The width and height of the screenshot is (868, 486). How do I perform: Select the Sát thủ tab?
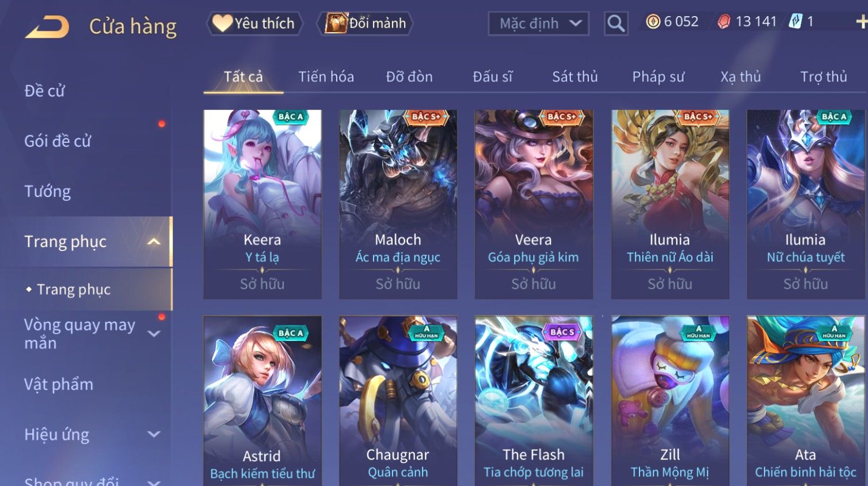click(574, 77)
